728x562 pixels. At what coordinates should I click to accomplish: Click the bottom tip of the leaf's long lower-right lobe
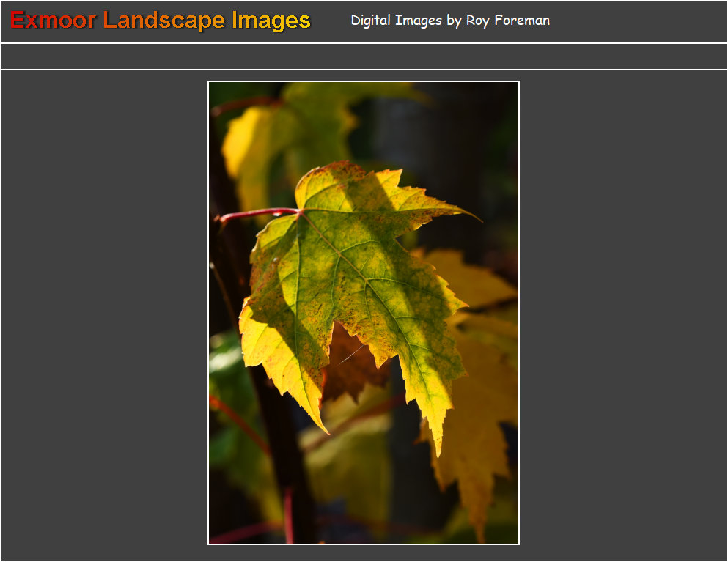(x=439, y=453)
